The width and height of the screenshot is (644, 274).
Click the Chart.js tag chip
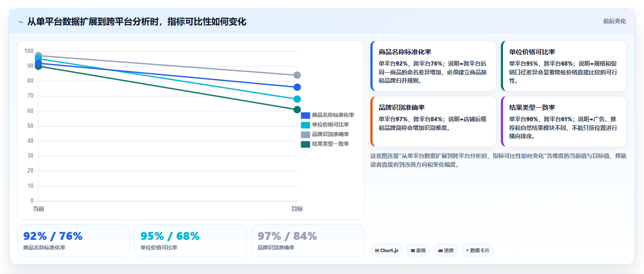387,250
